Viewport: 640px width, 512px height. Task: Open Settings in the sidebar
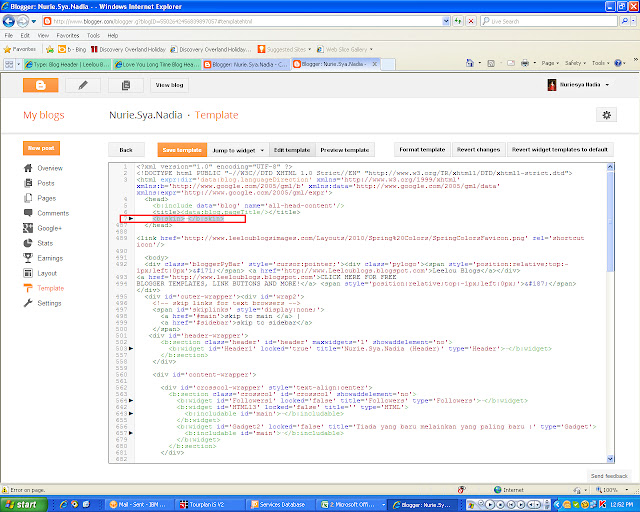click(x=49, y=303)
